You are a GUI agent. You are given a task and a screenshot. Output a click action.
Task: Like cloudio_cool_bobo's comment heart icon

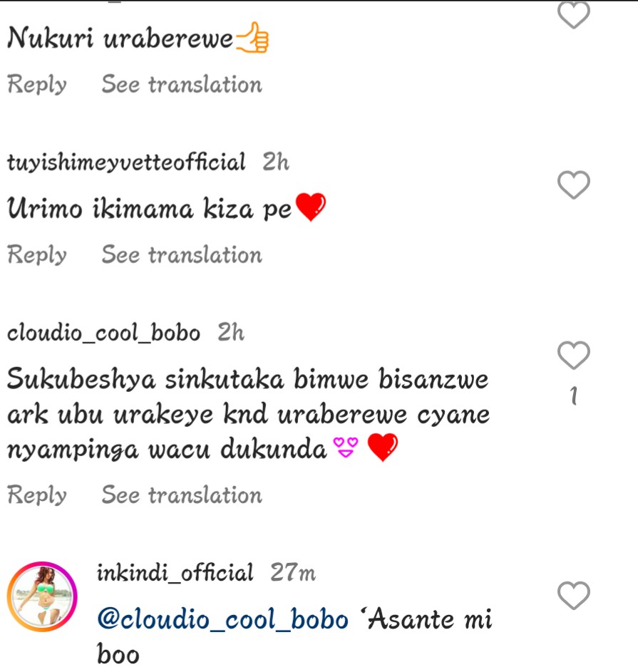tap(574, 356)
